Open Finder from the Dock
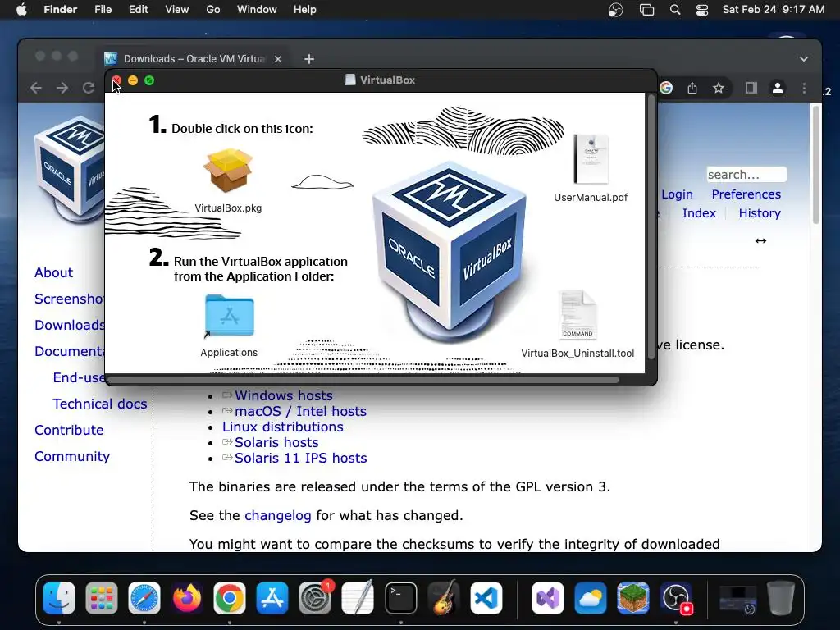 click(x=59, y=597)
